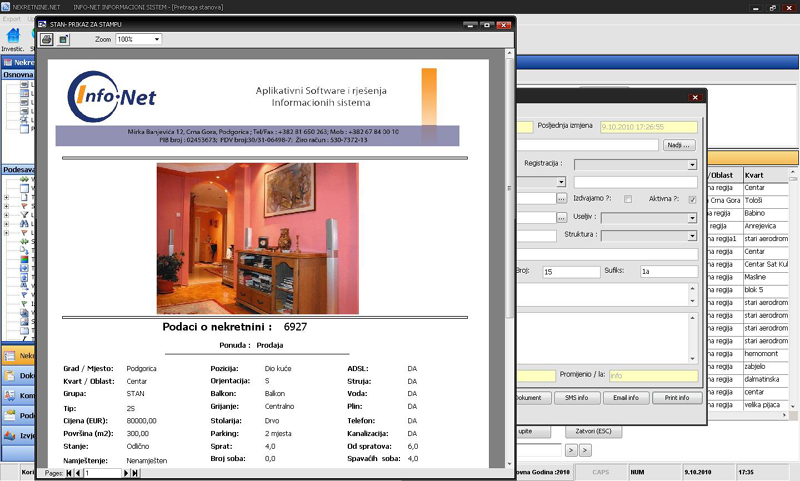Click the Zatvori (ESC) button
Image resolution: width=800 pixels, height=481 pixels.
593,431
